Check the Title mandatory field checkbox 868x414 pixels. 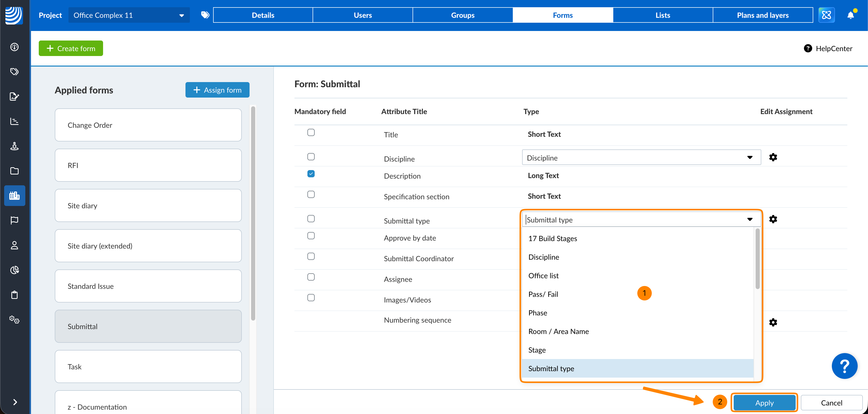click(x=311, y=132)
